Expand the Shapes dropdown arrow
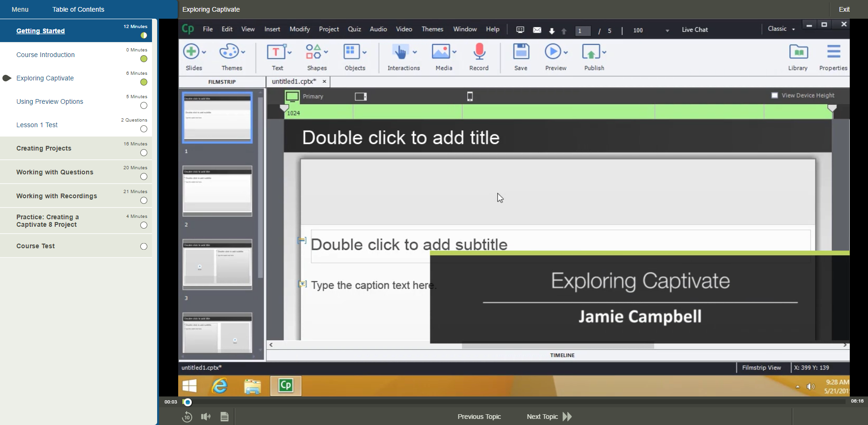 (326, 52)
